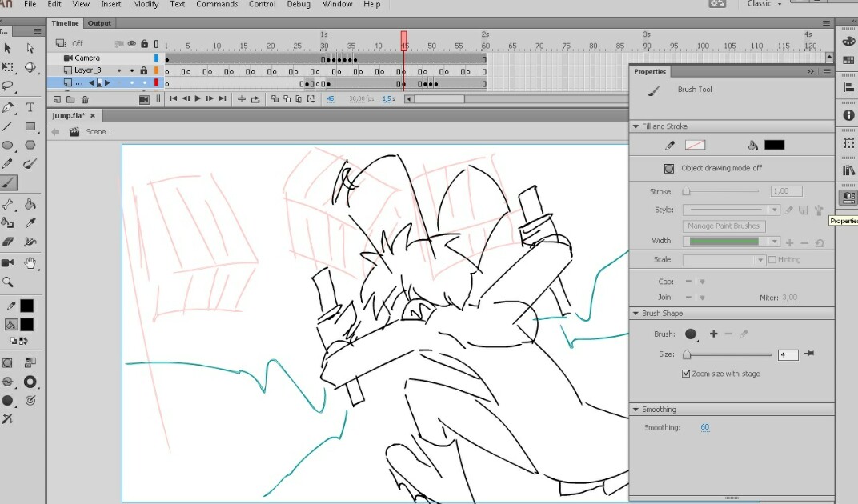
Task: Select the PolyStar tool
Action: coord(30,145)
